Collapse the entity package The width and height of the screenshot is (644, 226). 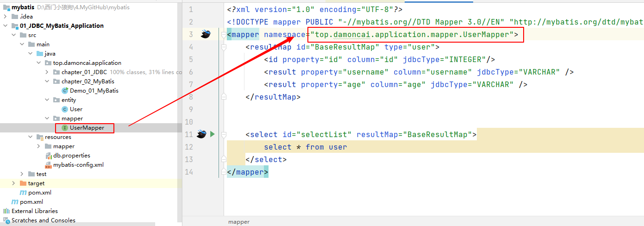point(47,100)
